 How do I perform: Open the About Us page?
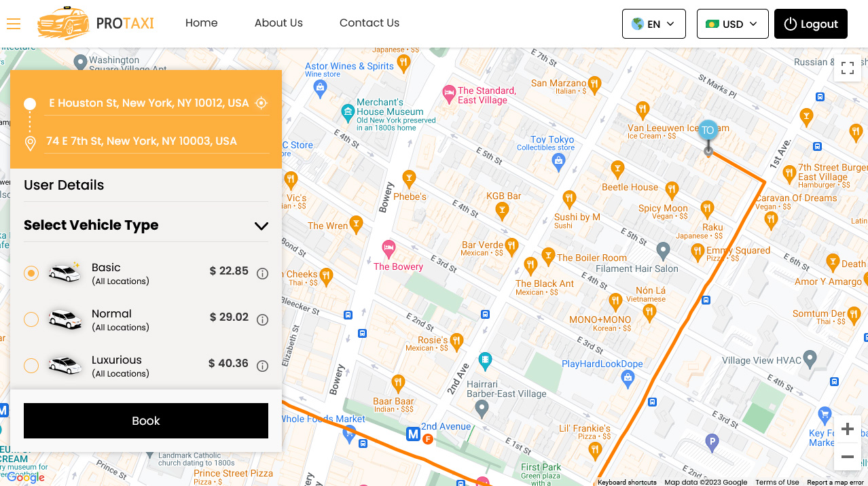278,23
